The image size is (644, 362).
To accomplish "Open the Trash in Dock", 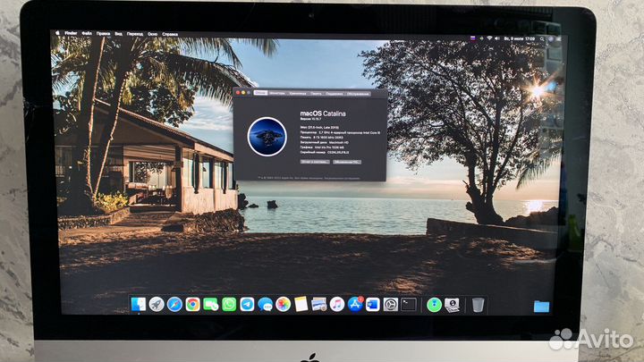I will pos(478,305).
